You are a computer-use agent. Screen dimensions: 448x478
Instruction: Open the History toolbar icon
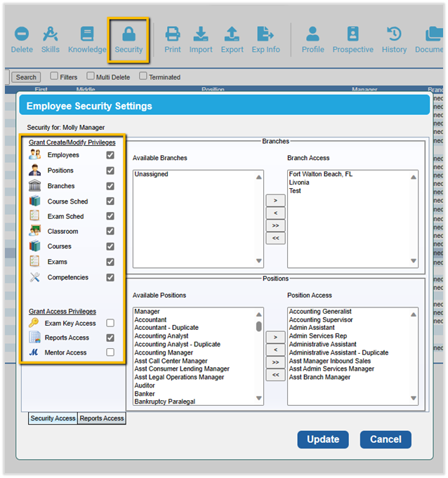click(x=394, y=34)
